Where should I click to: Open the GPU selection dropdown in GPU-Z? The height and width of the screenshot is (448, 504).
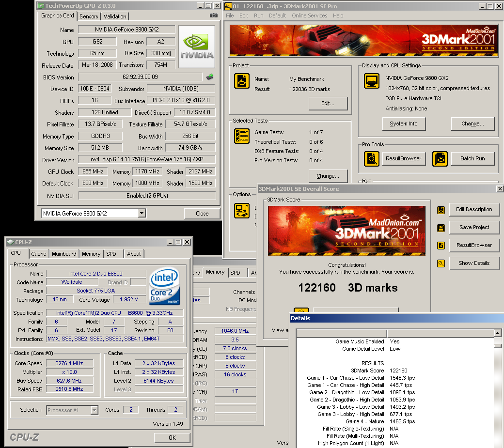pos(142,213)
